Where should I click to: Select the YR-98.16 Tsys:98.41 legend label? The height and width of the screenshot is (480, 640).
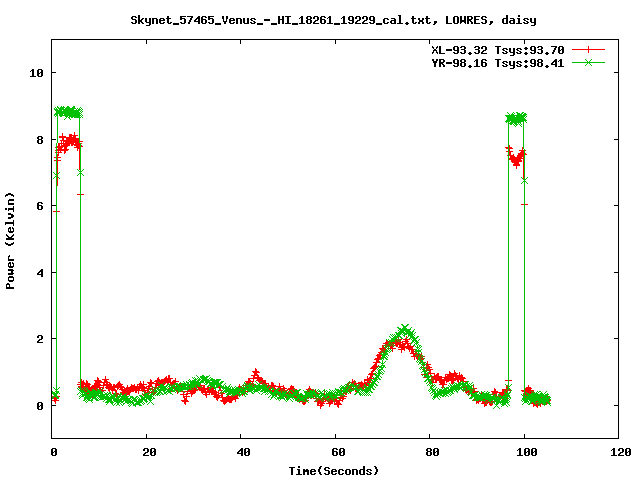(498, 63)
